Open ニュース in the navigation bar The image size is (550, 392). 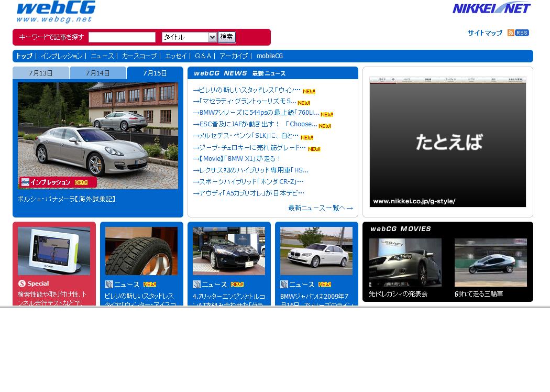(102, 56)
